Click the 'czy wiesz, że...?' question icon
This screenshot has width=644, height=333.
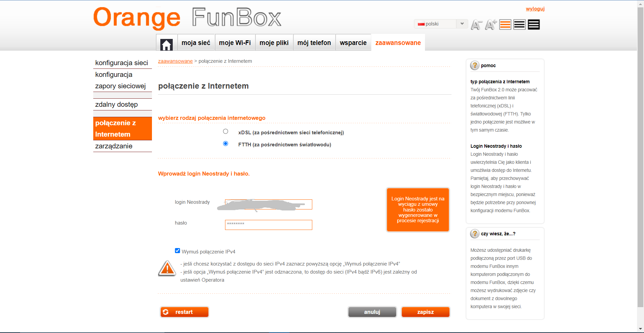pyautogui.click(x=475, y=234)
